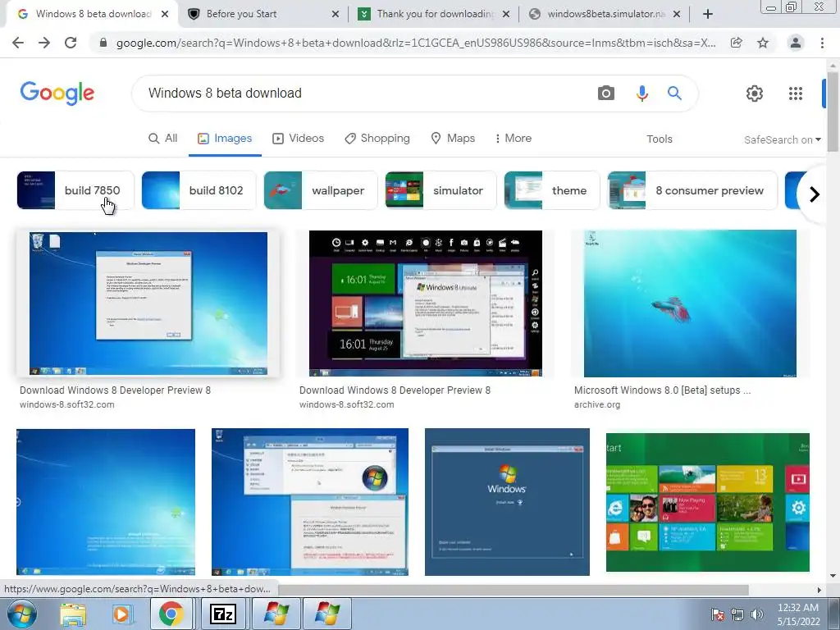Open the Chrome profile avatar icon
The width and height of the screenshot is (840, 630).
pos(796,43)
